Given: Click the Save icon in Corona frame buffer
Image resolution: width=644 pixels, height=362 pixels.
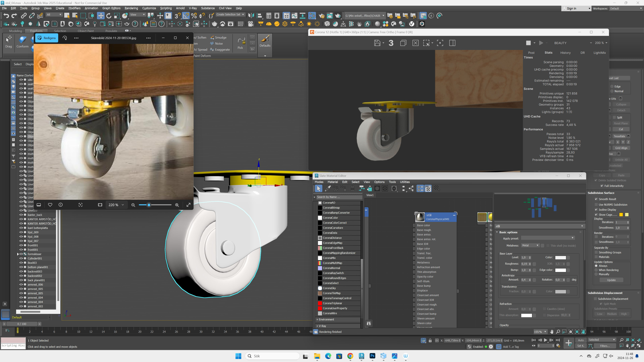Looking at the screenshot, I should point(377,43).
